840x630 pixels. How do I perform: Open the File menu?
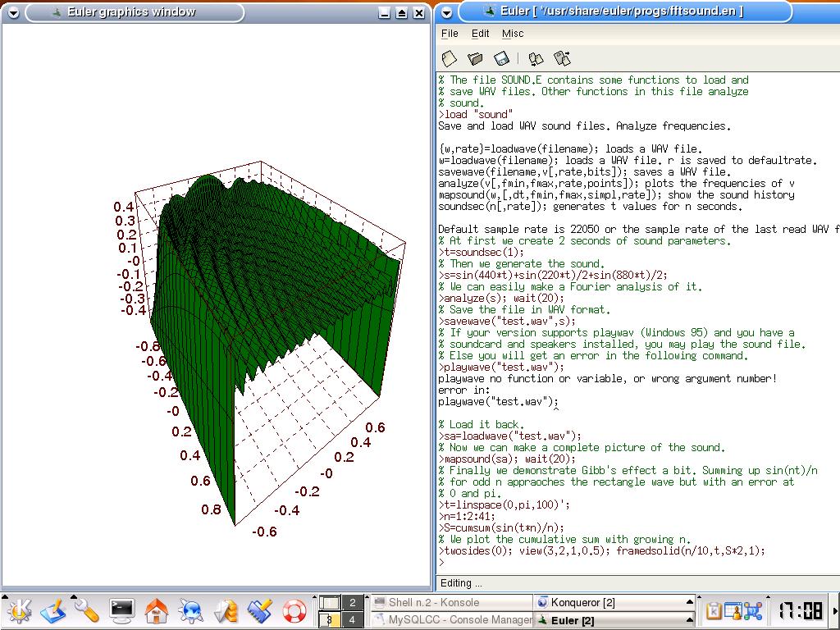pyautogui.click(x=450, y=33)
